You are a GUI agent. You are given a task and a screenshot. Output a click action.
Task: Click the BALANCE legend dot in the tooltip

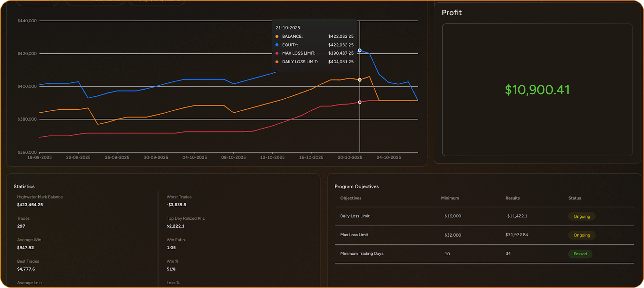click(x=277, y=37)
